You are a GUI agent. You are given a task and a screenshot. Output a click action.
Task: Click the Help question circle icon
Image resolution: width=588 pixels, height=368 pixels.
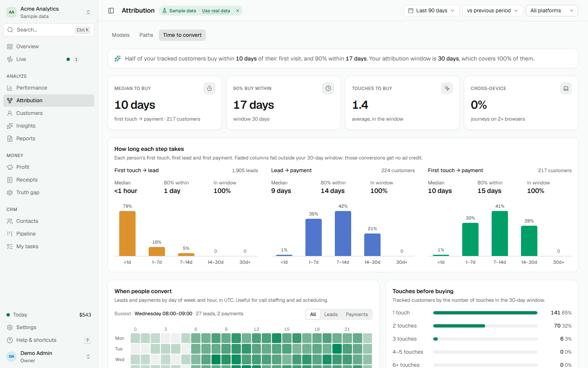[x=10, y=340]
